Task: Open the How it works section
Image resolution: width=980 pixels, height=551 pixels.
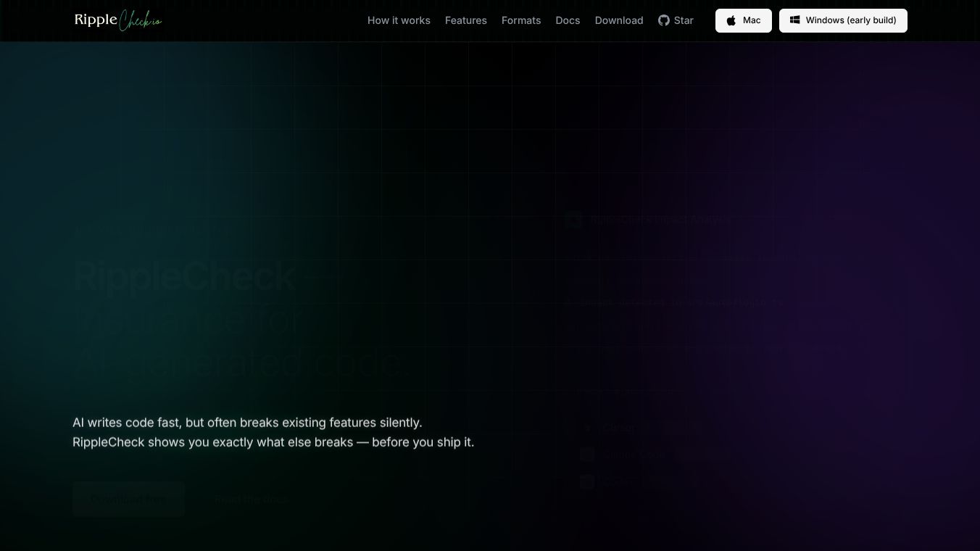Action: [x=399, y=20]
